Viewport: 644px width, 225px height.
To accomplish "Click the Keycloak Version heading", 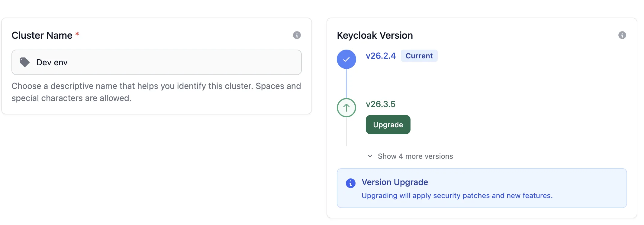I will point(375,35).
